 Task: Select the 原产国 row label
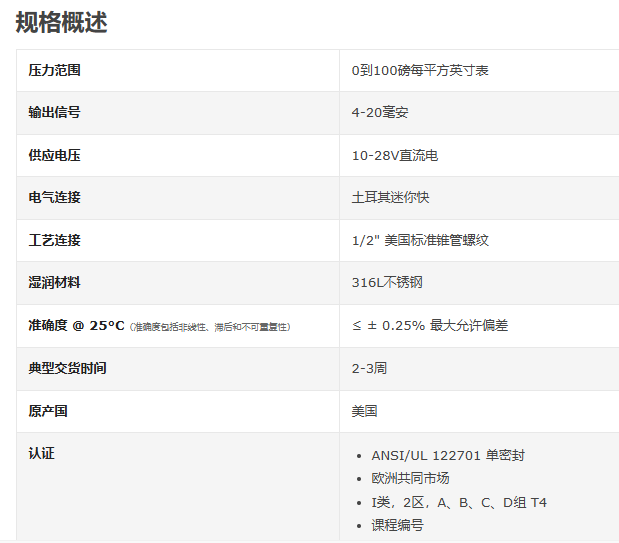[x=47, y=411]
